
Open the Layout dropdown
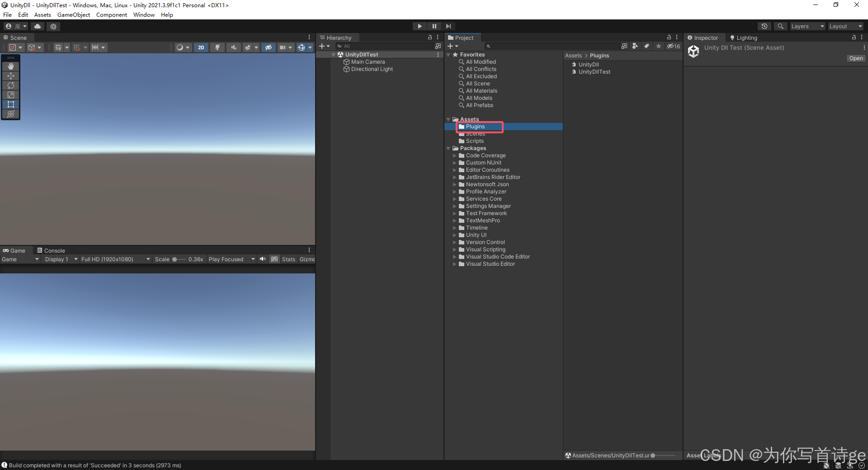tap(845, 26)
